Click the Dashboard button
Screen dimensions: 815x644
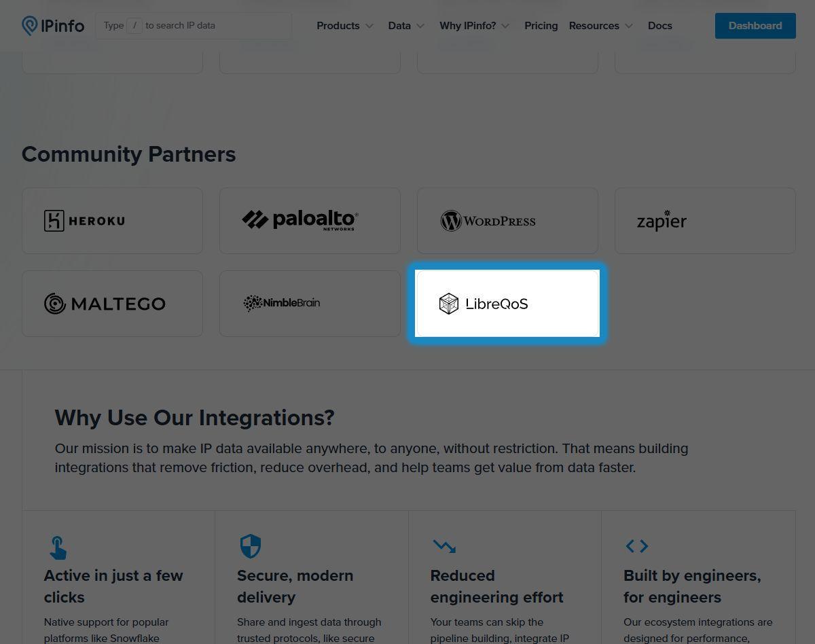click(x=755, y=26)
